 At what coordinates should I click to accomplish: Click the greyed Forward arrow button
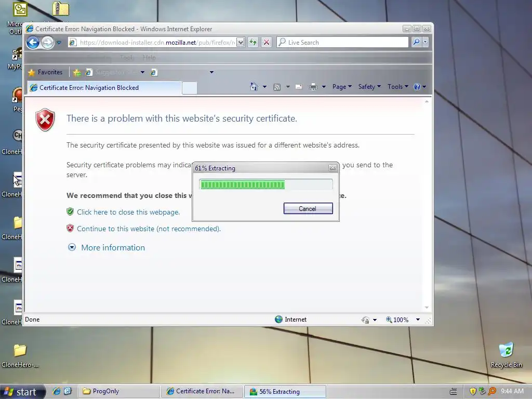(47, 43)
